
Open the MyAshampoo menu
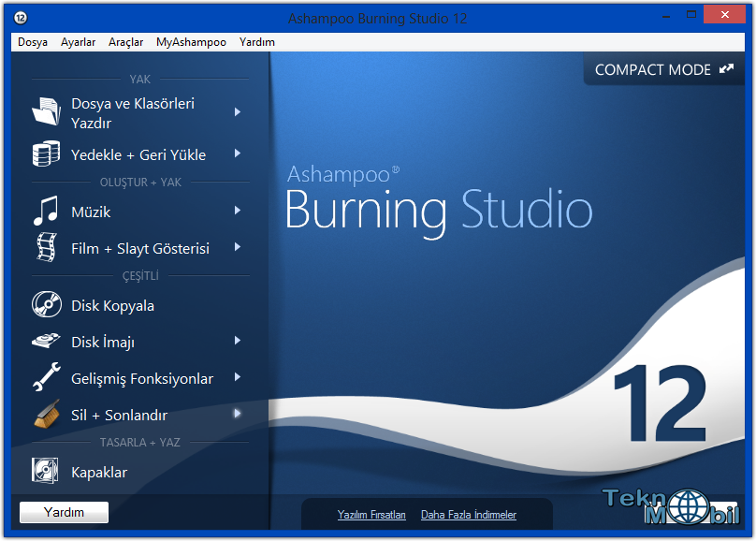[191, 42]
